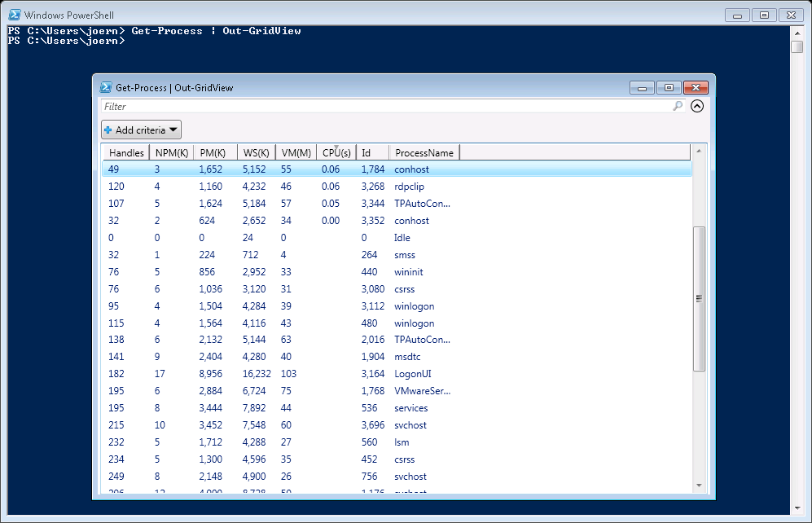Minimize the Windows PowerShell console window
The image size is (812, 523).
point(737,15)
